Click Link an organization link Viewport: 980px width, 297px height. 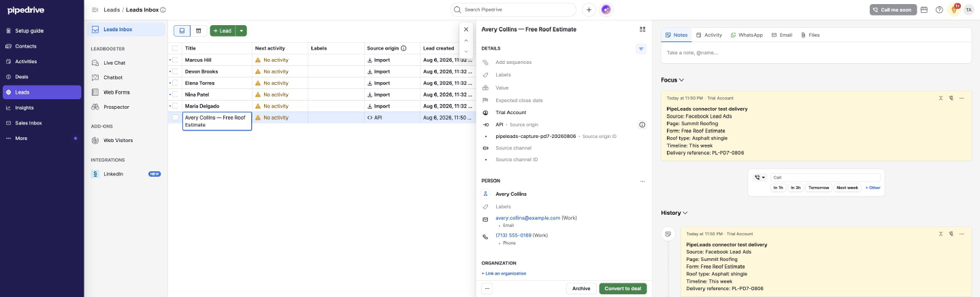tap(504, 273)
